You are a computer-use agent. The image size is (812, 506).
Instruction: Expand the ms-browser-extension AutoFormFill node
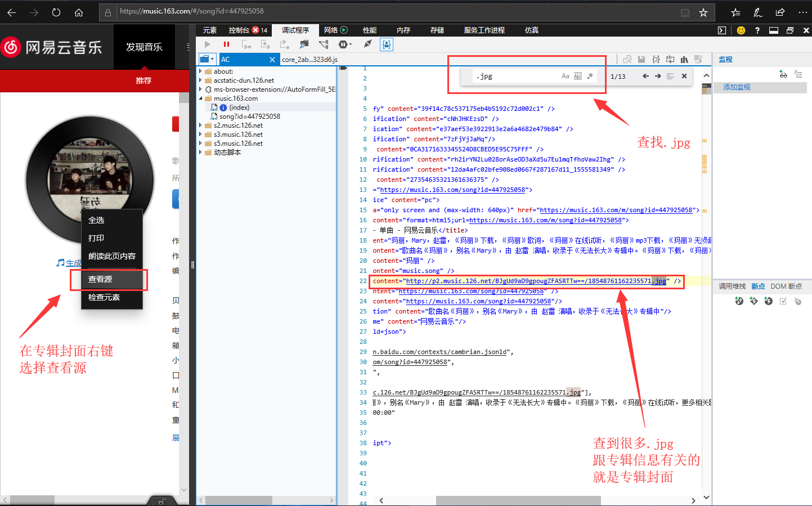[x=200, y=89]
